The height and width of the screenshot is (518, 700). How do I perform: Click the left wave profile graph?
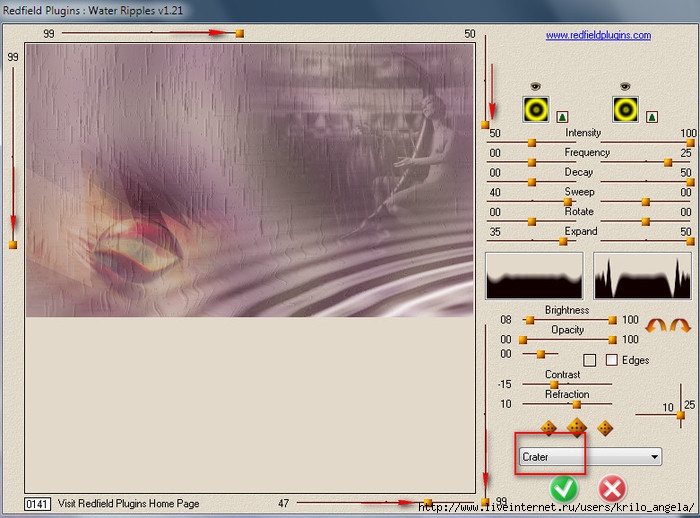coord(534,276)
